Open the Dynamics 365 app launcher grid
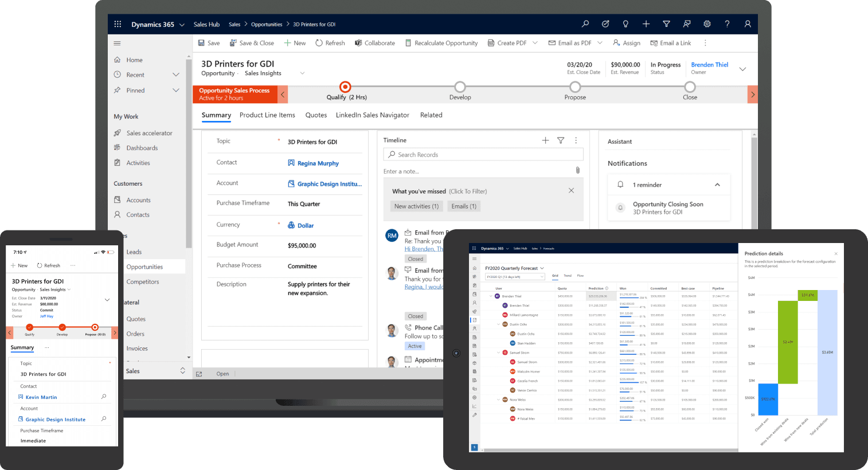 (x=118, y=24)
